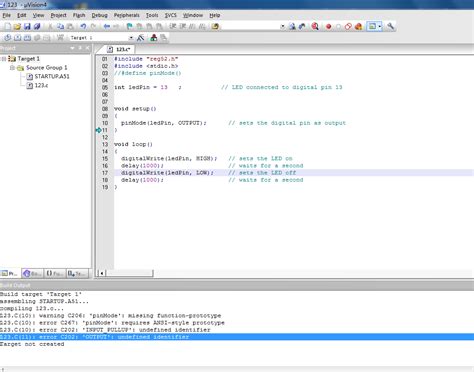Open Configuration with the wrench icon
Image resolution: width=474 pixels, height=372 pixels.
coord(390,26)
